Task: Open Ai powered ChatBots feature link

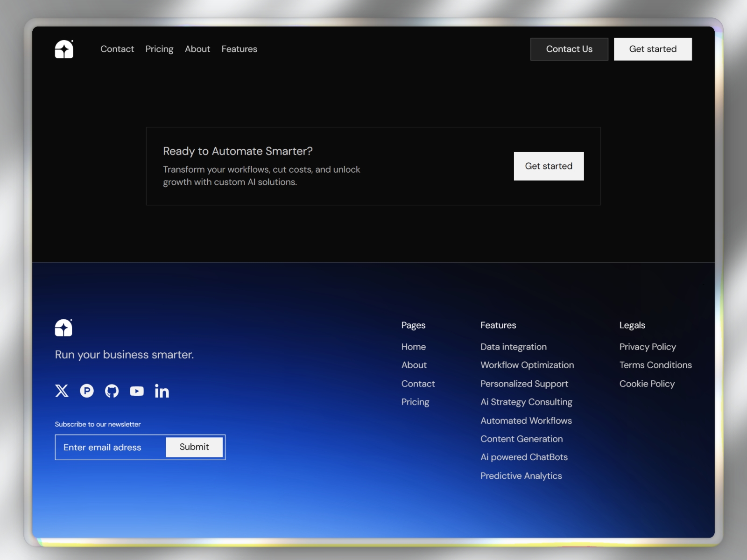Action: 524,457
